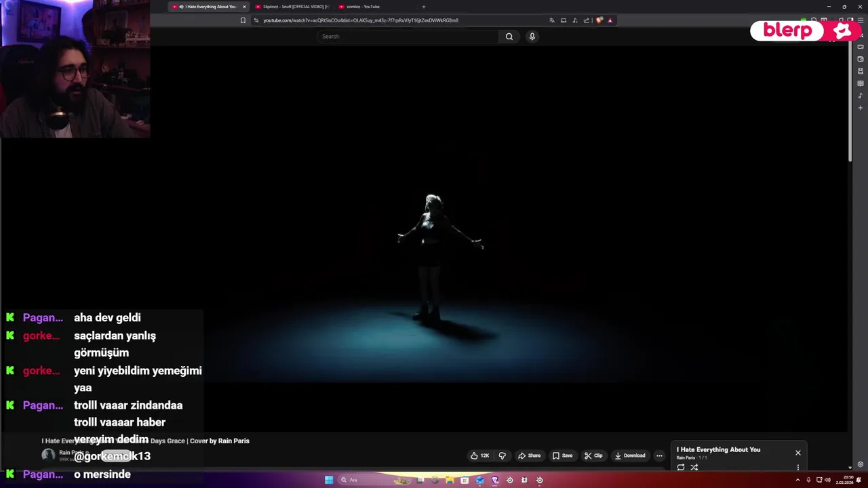
Task: Click the share arrow icon in address bar
Action: coord(587,20)
